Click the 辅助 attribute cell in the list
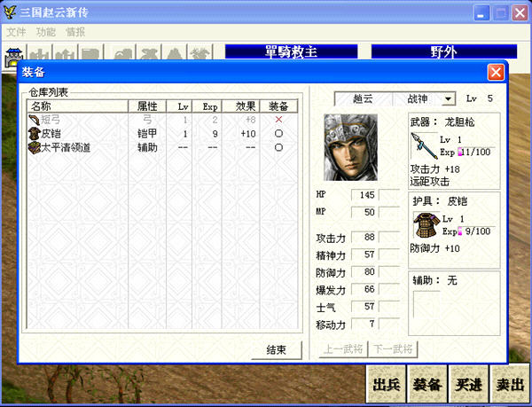Screen dimensions: 532x407 point(147,148)
